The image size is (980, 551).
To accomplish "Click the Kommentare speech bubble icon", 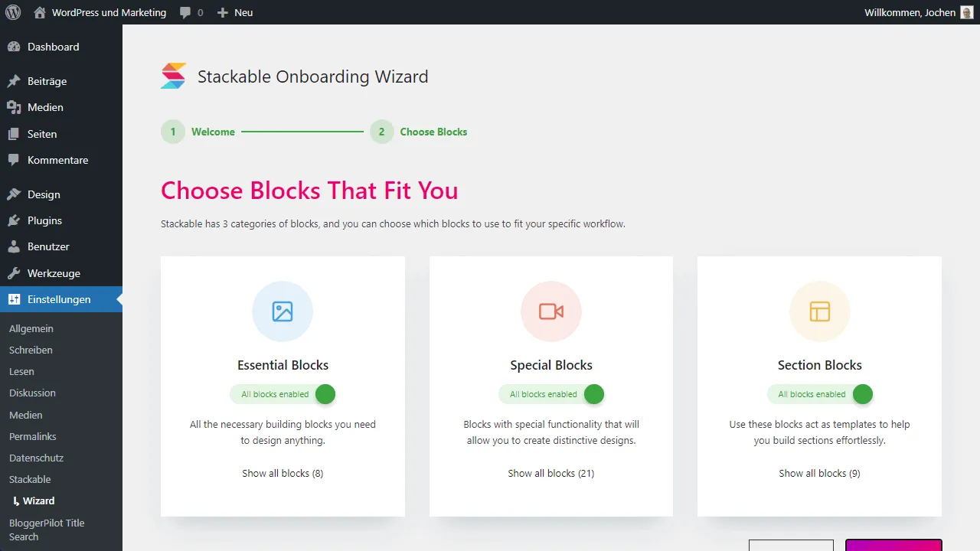I will 14,160.
